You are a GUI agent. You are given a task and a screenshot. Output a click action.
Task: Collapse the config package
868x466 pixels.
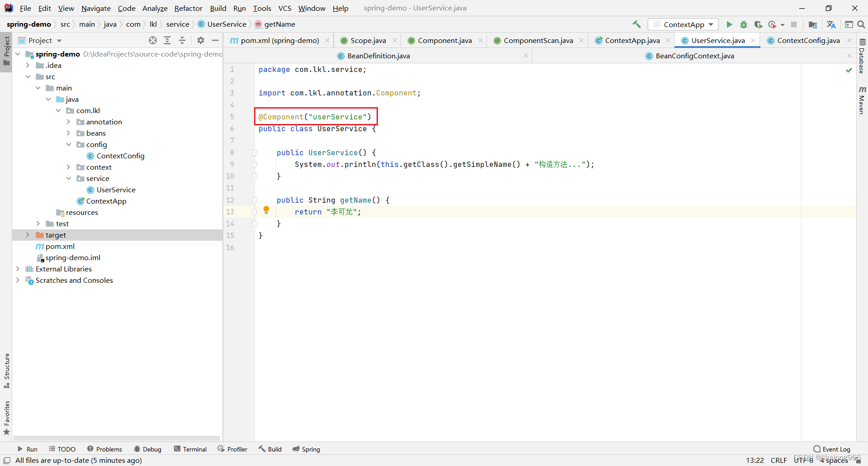coord(68,144)
